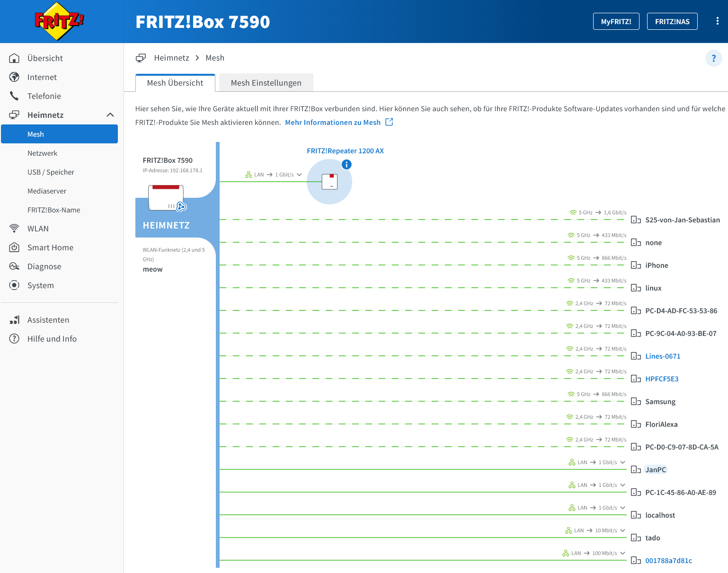
Task: Click the FRITZ! logo
Action: 59,21
